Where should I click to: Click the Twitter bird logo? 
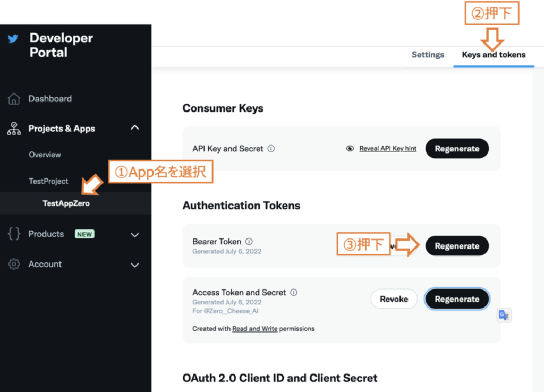13,38
